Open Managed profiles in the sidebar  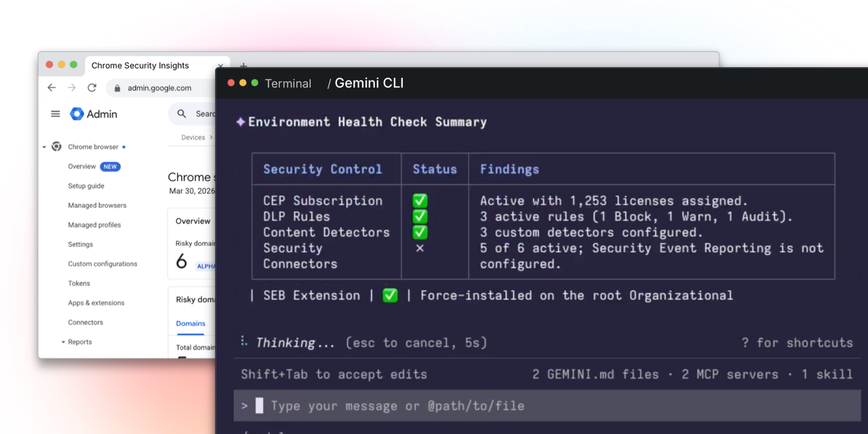coord(94,225)
